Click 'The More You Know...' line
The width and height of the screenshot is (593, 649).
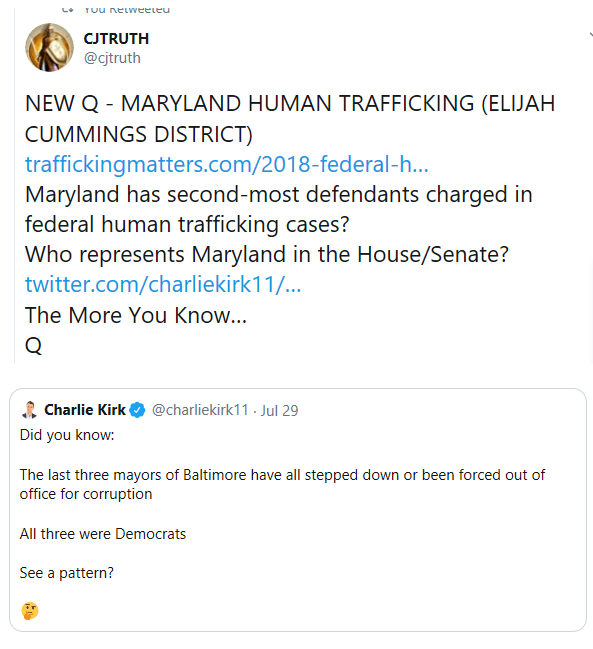click(x=136, y=315)
